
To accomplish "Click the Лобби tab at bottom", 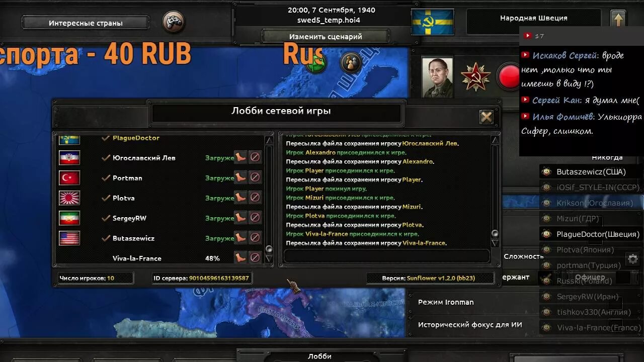I will [x=319, y=355].
